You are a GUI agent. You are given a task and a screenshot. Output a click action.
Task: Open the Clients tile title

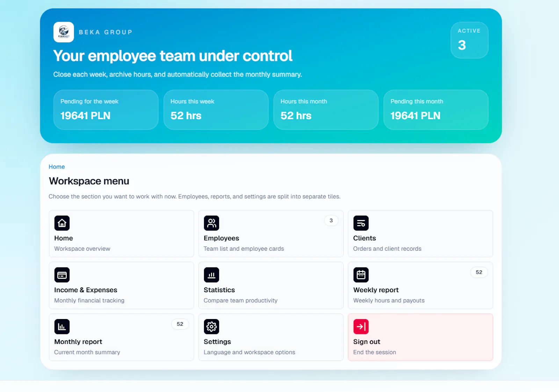coord(364,238)
